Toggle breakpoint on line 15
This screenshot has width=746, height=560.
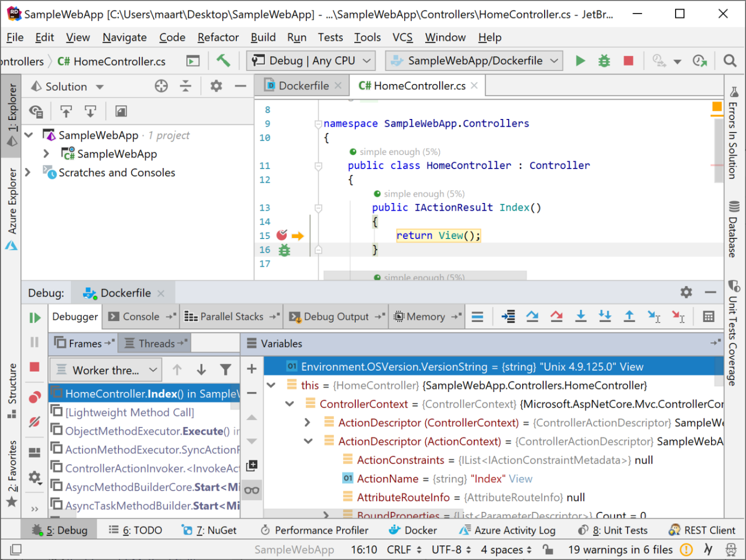click(x=282, y=235)
